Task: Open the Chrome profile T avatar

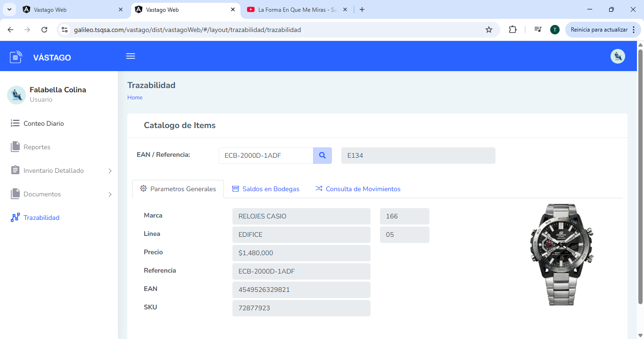Action: pyautogui.click(x=555, y=30)
